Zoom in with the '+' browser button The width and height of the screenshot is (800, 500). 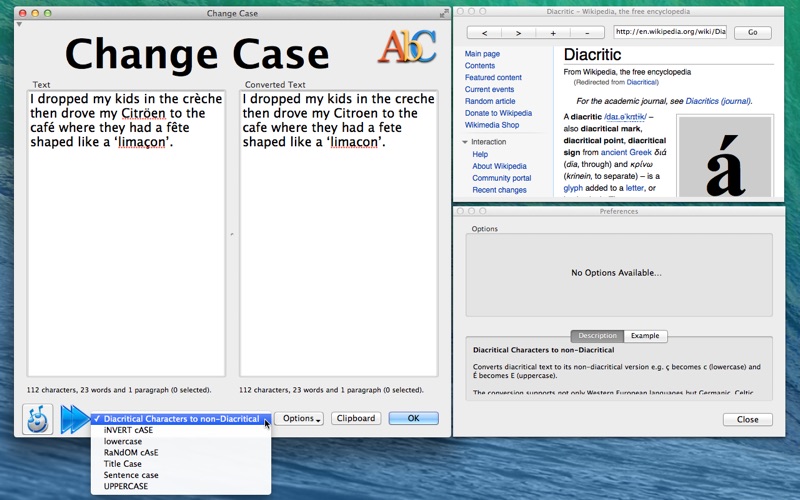[x=553, y=33]
